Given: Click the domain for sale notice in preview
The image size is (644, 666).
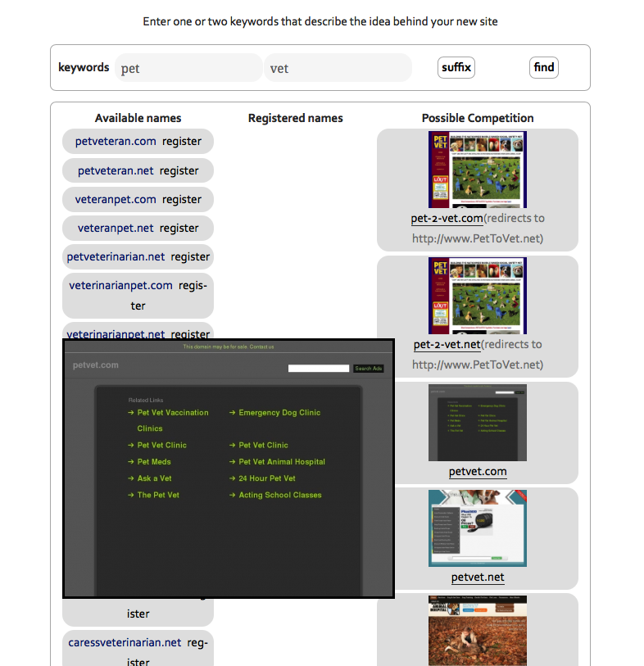Looking at the screenshot, I should pyautogui.click(x=229, y=347).
